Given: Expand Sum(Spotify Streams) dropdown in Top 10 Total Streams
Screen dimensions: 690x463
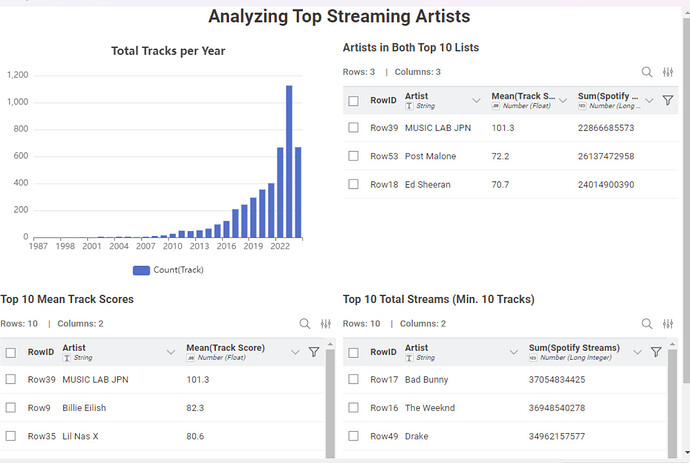Looking at the screenshot, I should [x=637, y=352].
